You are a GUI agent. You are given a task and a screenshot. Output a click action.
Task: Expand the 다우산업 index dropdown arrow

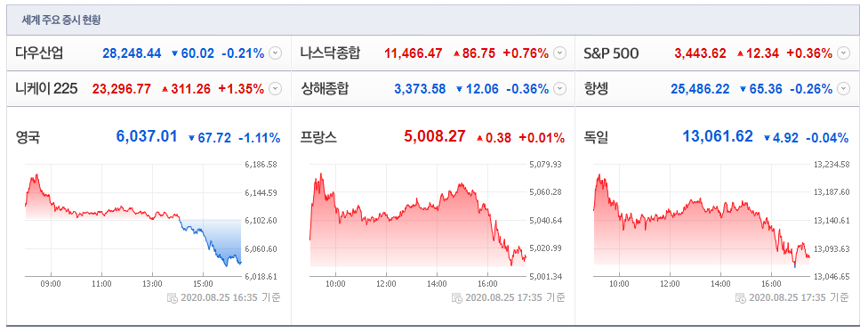[275, 53]
